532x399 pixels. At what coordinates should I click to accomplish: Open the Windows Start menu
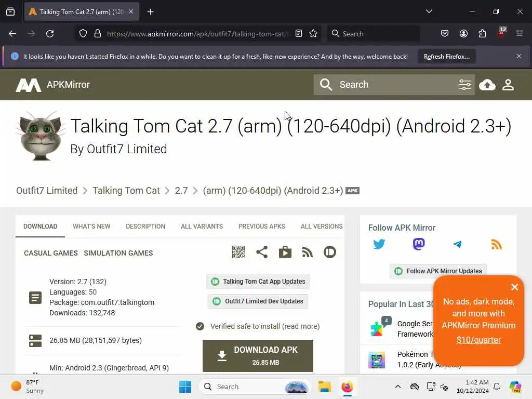(x=185, y=387)
